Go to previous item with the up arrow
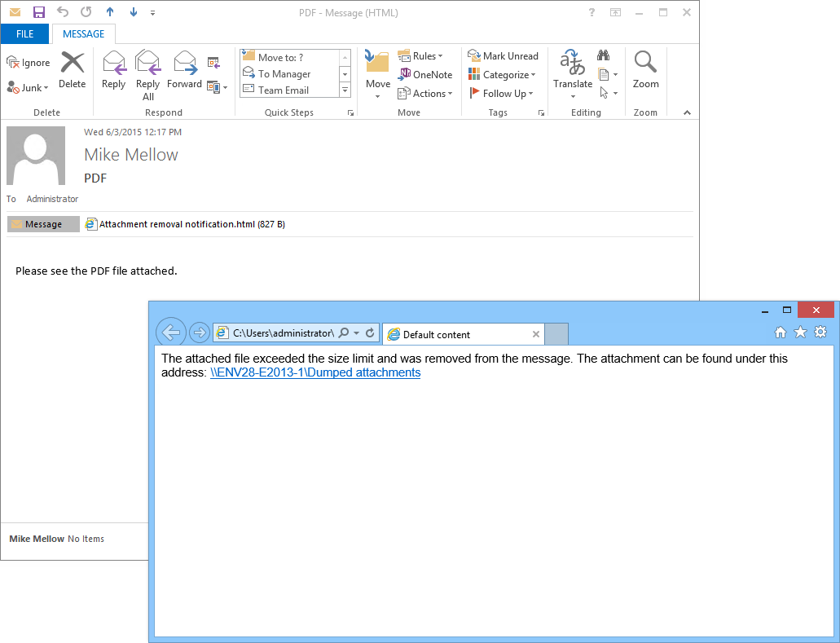This screenshot has height=643, width=840. coord(110,11)
